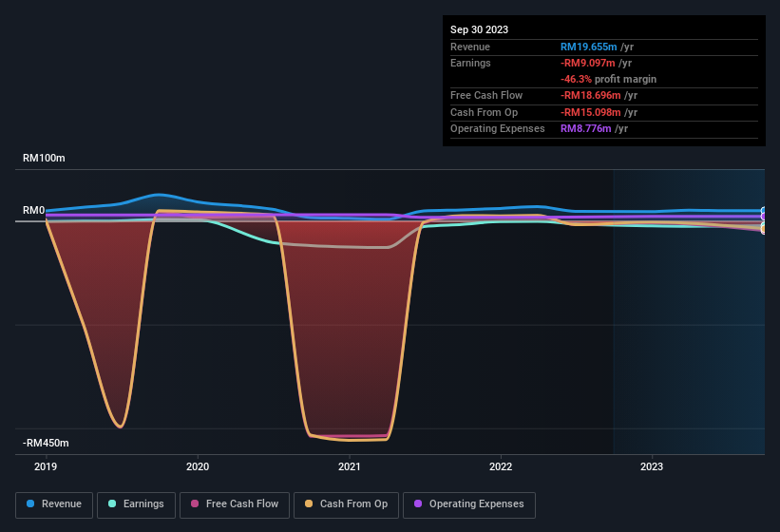Viewport: 780px width, 532px height.
Task: Select the 2023 x-axis label
Action: point(652,466)
